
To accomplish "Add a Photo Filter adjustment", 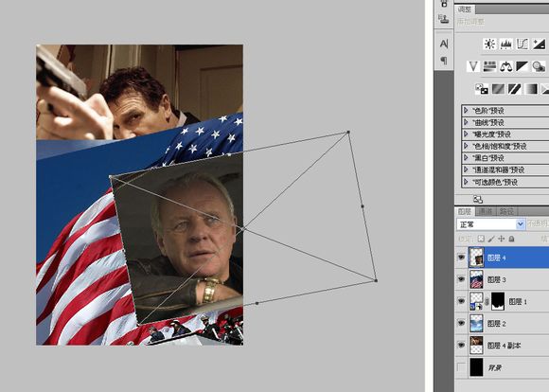I will (x=539, y=66).
